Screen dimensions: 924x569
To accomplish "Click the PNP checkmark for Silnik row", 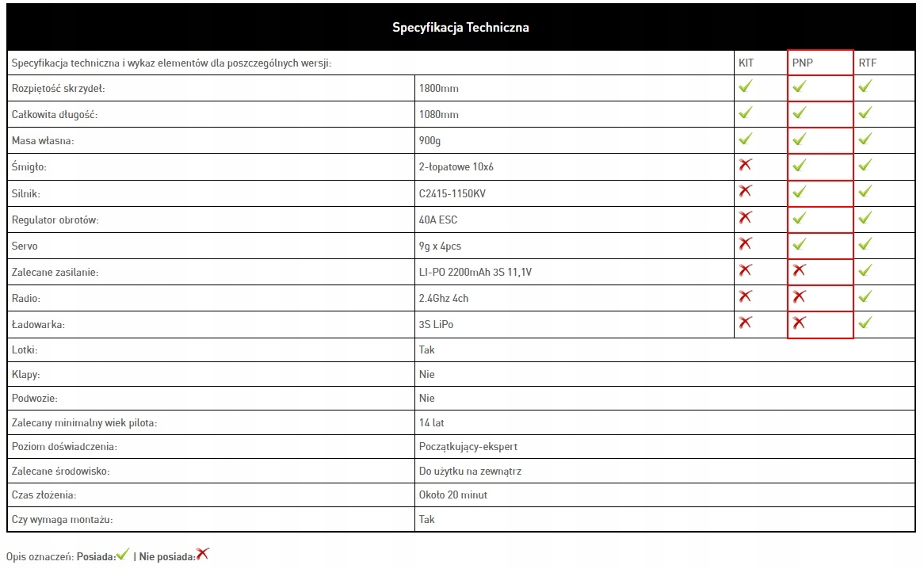I will [799, 192].
